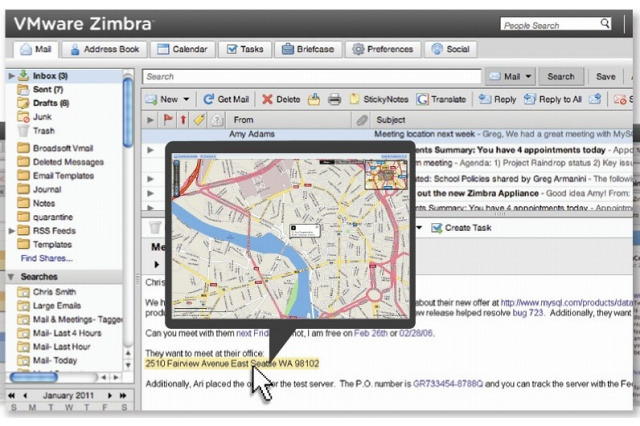This screenshot has width=640, height=426.
Task: Click the folder pane horizontal scrollbar
Action: 33,377
